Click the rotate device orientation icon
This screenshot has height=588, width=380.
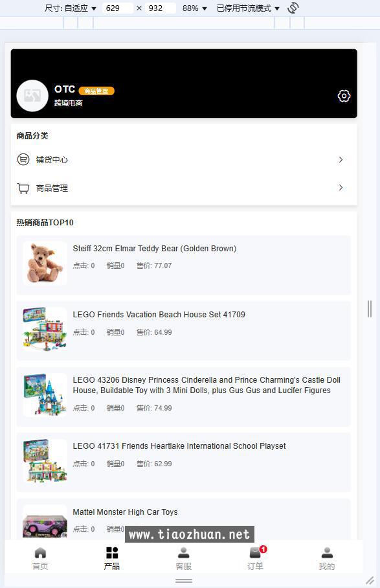(x=293, y=8)
